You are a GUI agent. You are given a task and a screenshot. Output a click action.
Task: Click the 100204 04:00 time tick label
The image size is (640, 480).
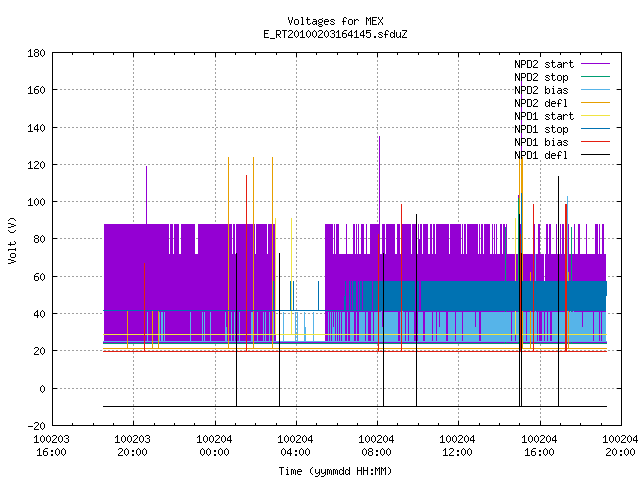click(x=295, y=446)
